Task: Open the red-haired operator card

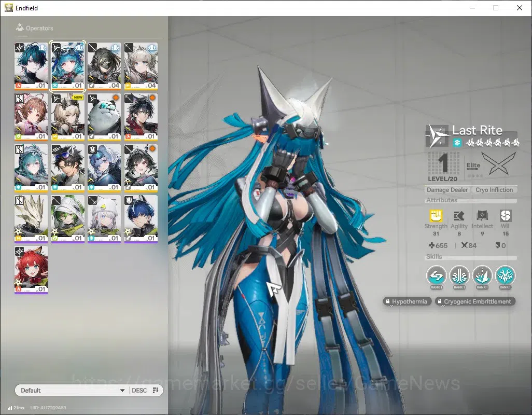Action: [31, 269]
